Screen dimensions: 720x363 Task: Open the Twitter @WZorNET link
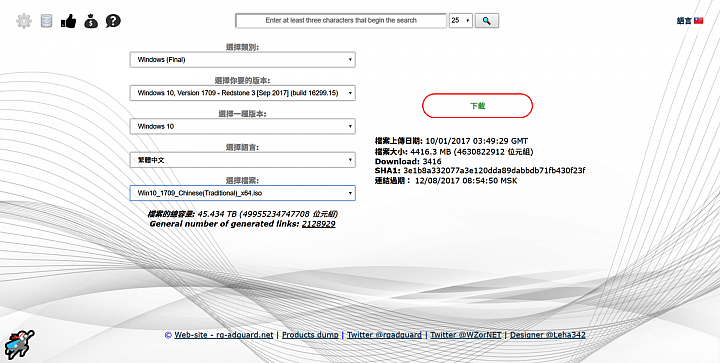pyautogui.click(x=466, y=335)
